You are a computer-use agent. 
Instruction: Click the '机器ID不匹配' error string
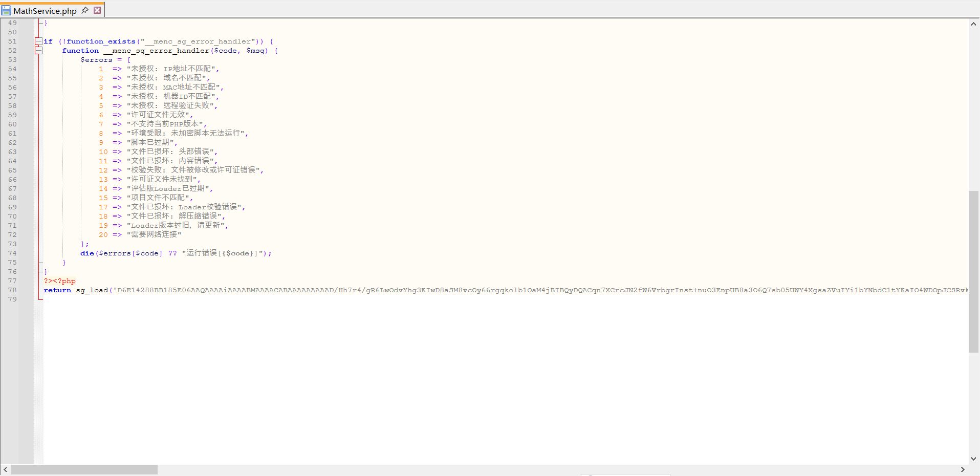pyautogui.click(x=187, y=97)
